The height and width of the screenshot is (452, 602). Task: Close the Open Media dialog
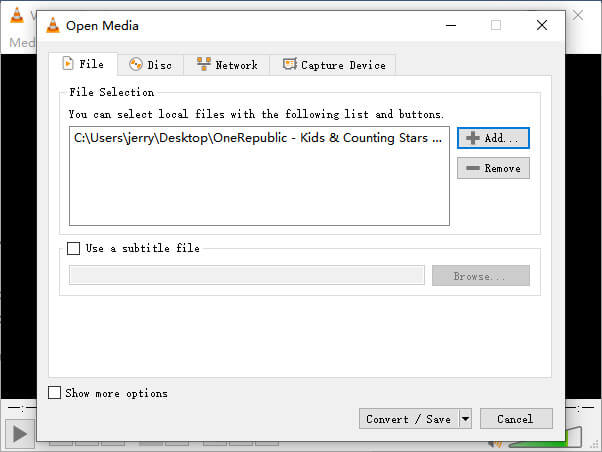(x=542, y=25)
